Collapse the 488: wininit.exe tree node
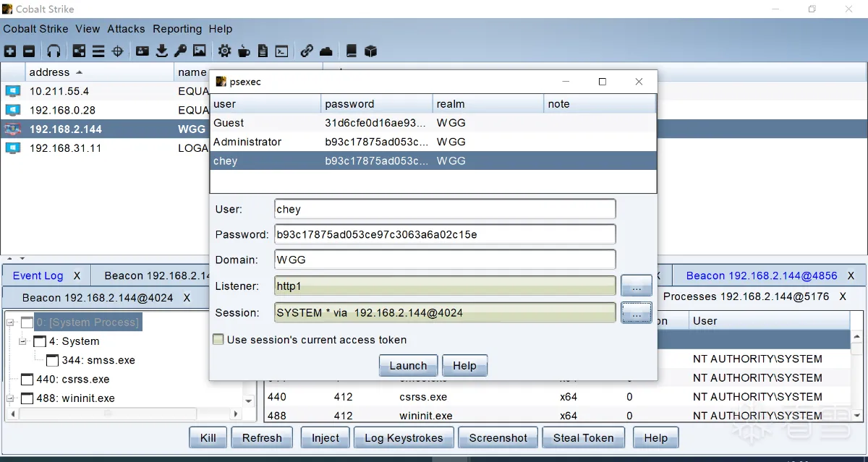Viewport: 868px width, 462px height. point(10,398)
